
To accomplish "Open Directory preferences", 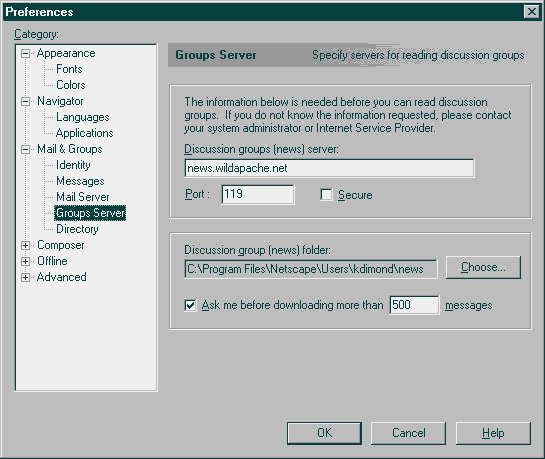I will click(x=77, y=229).
